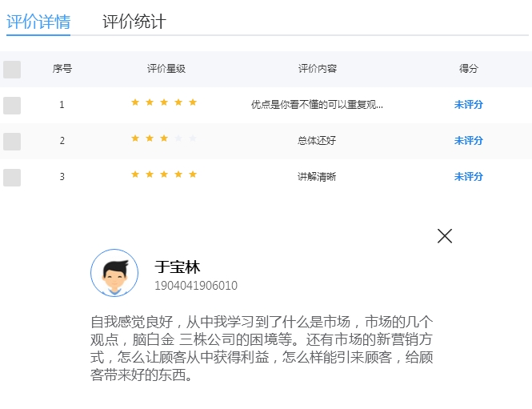Click the 评价星级 column header
This screenshot has height=409, width=532.
click(166, 69)
